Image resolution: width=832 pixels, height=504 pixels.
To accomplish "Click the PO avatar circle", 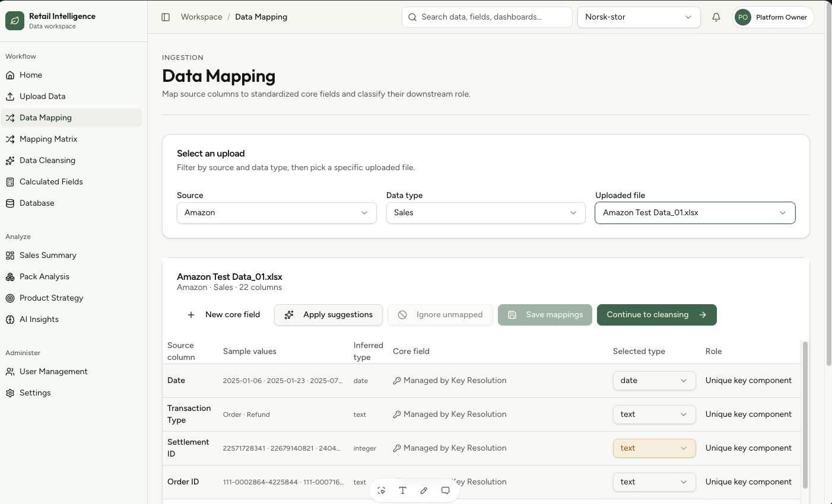I will pyautogui.click(x=743, y=17).
